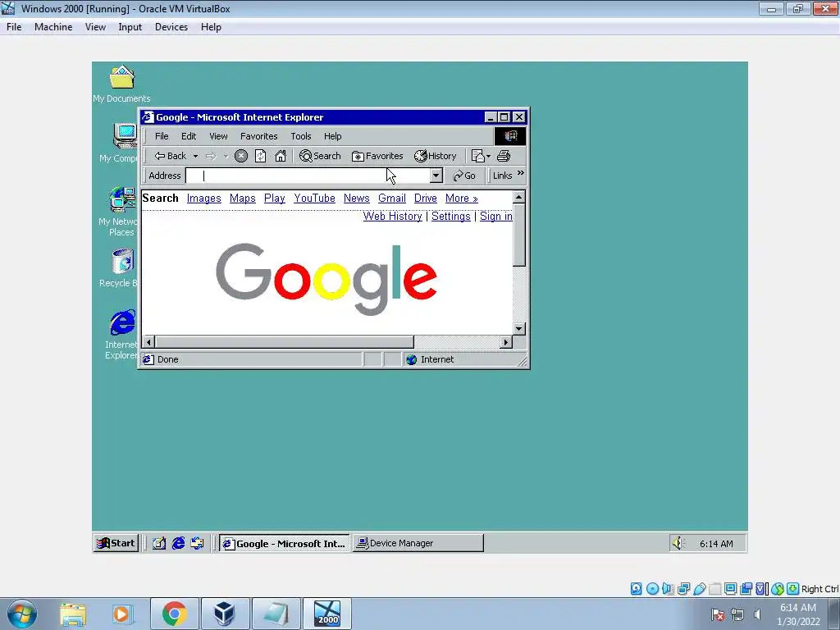Print the page with printer icon

[x=504, y=156]
